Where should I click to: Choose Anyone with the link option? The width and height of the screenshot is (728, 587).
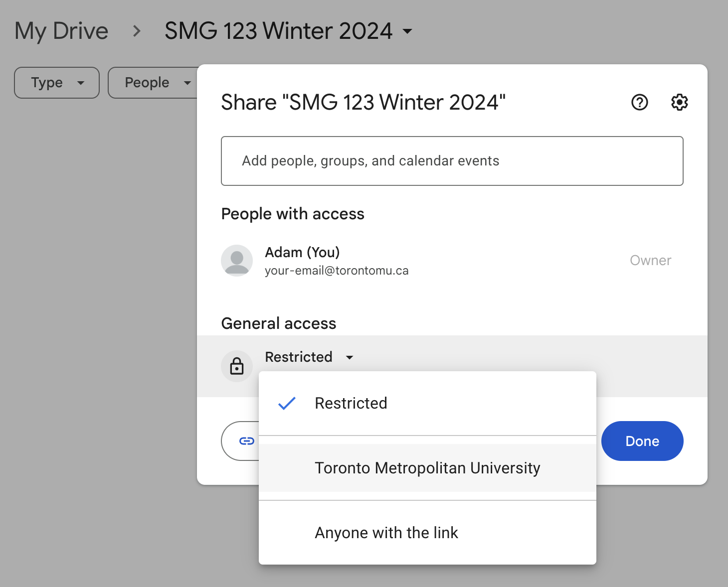coord(386,533)
